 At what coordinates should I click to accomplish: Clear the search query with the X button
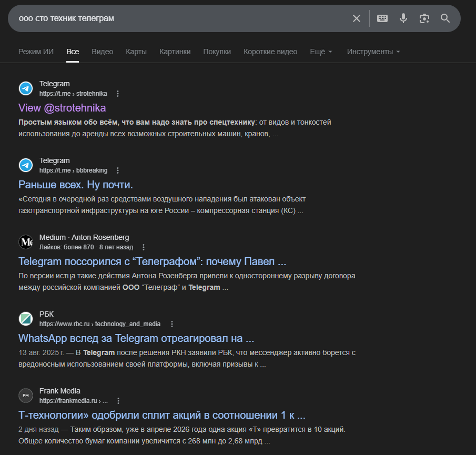(356, 18)
